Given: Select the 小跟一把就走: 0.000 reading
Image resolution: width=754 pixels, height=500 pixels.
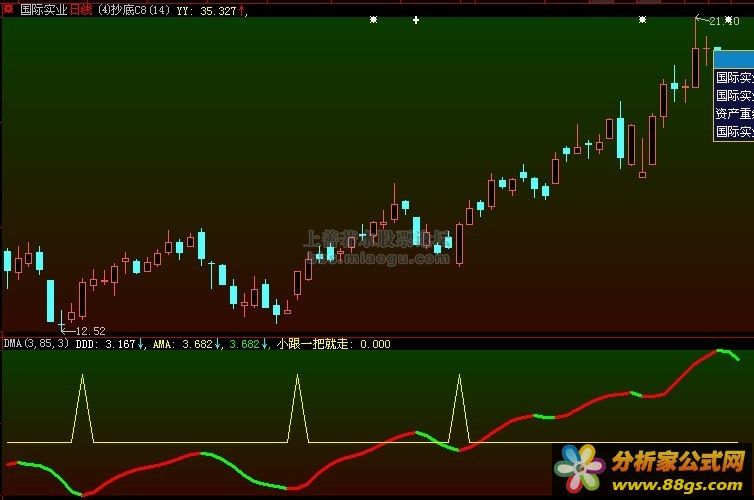Looking at the screenshot, I should [x=334, y=344].
